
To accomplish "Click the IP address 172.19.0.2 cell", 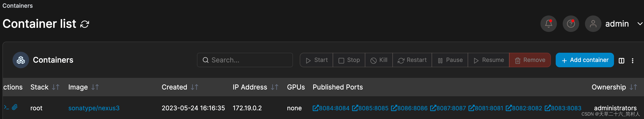I will 247,108.
